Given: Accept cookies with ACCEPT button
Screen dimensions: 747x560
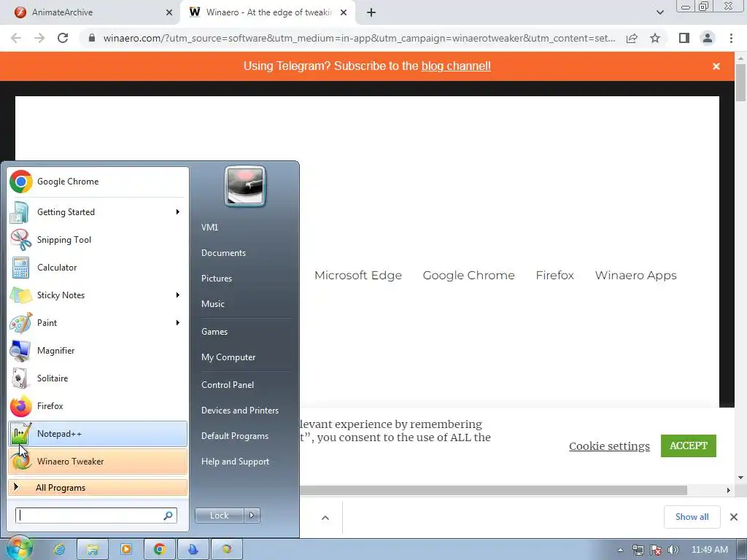Looking at the screenshot, I should click(x=689, y=446).
